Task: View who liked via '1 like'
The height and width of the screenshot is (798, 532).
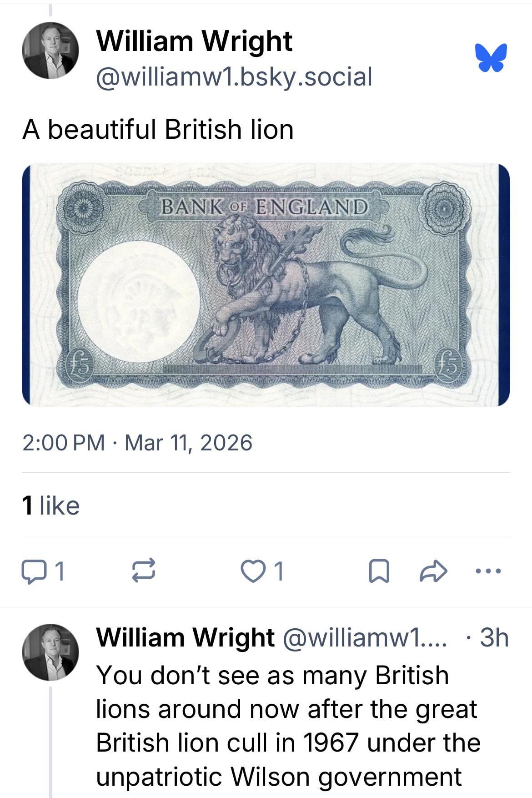Action: point(51,505)
